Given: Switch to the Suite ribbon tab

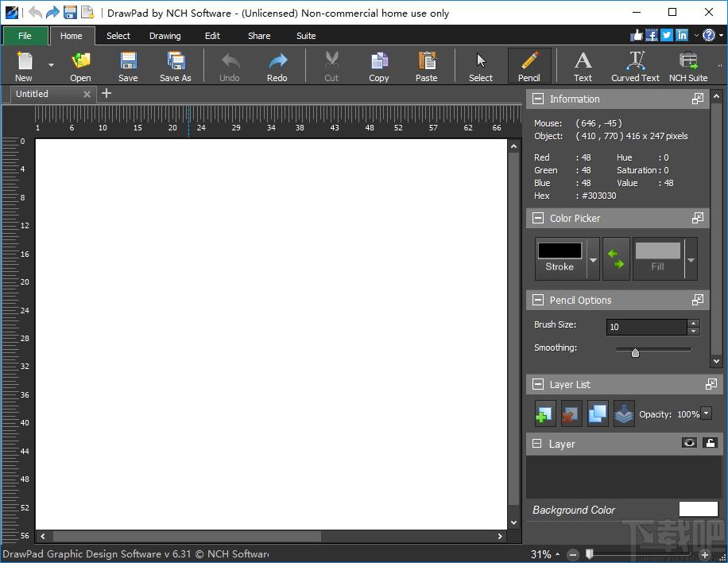Looking at the screenshot, I should click(x=306, y=36).
